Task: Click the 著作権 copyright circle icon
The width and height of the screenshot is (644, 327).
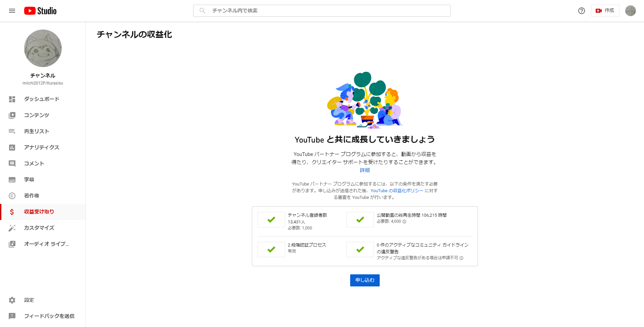Action: pos(12,196)
